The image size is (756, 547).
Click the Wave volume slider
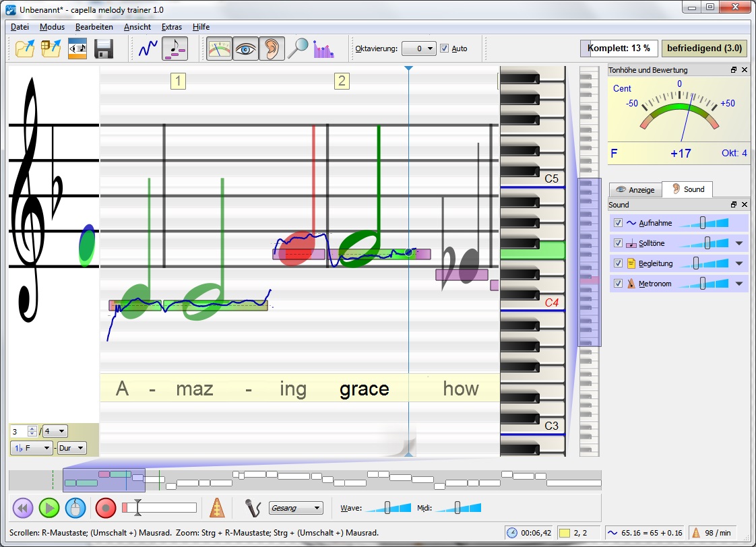point(389,508)
